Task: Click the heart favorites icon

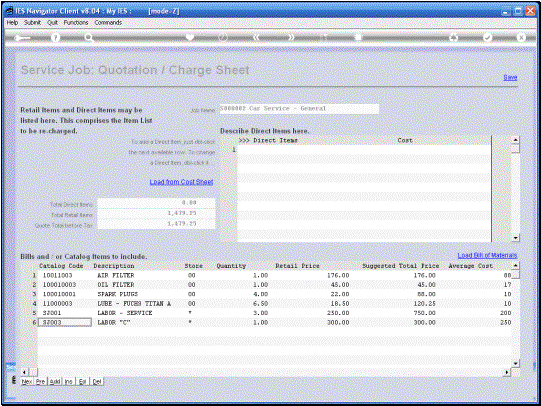Action: click(189, 37)
